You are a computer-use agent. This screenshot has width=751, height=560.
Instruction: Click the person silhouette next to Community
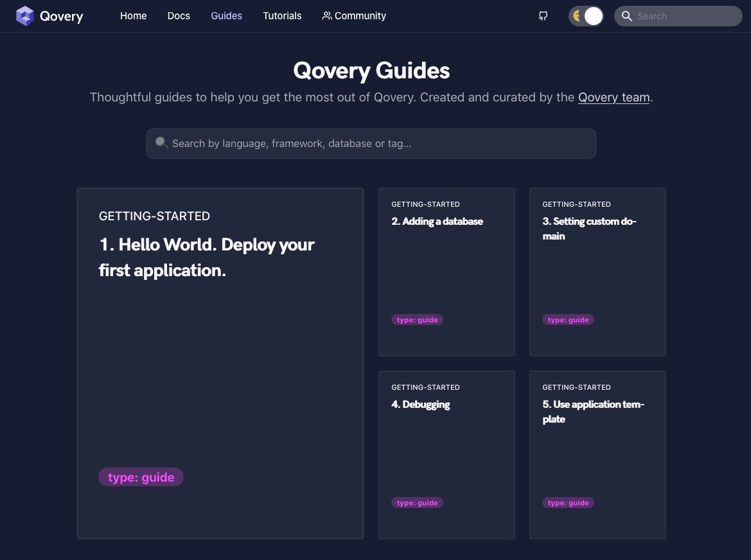point(326,15)
